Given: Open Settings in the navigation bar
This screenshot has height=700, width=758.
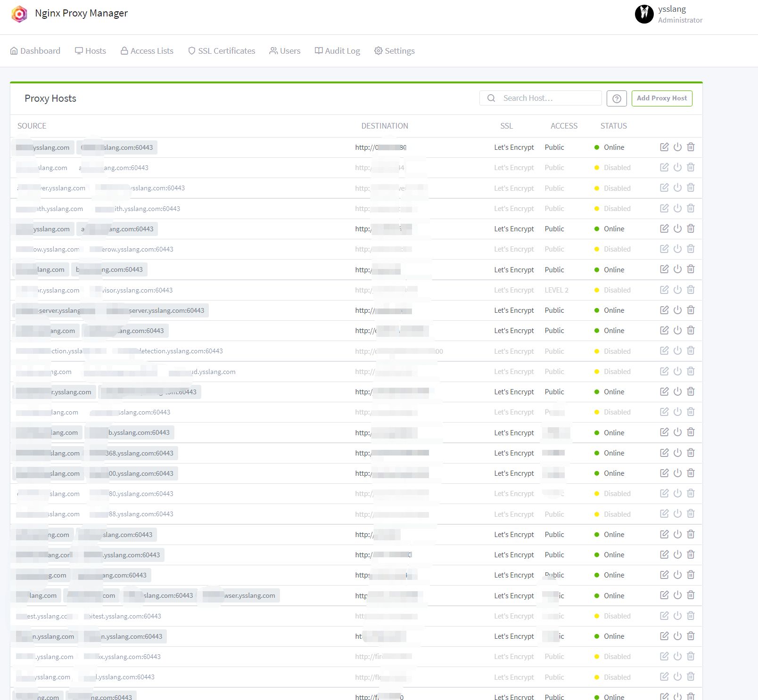Looking at the screenshot, I should point(395,51).
